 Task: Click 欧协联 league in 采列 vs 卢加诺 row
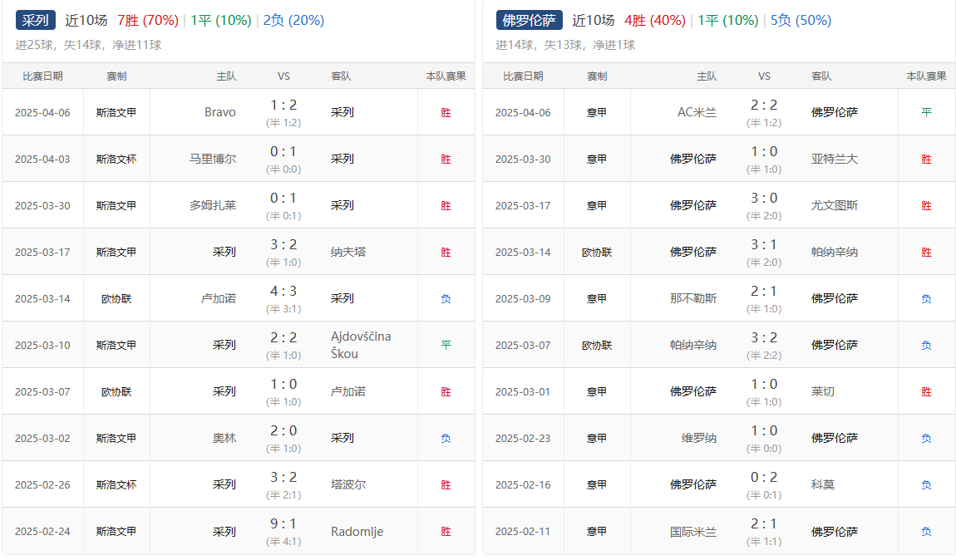116,392
